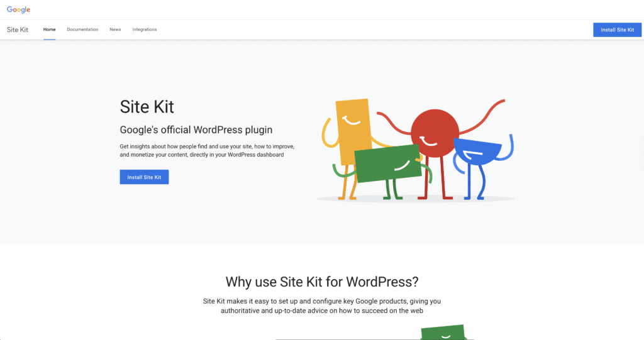Open the Site Kit brand link

point(18,30)
